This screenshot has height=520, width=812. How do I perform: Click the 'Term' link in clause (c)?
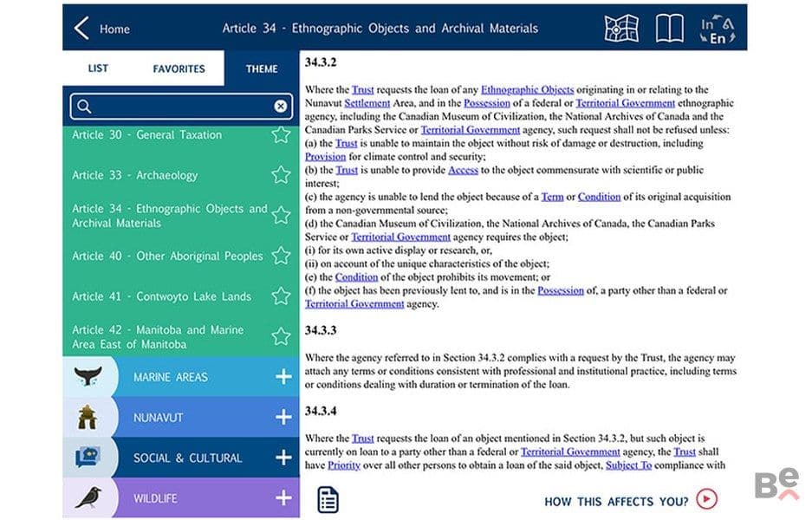click(x=552, y=197)
